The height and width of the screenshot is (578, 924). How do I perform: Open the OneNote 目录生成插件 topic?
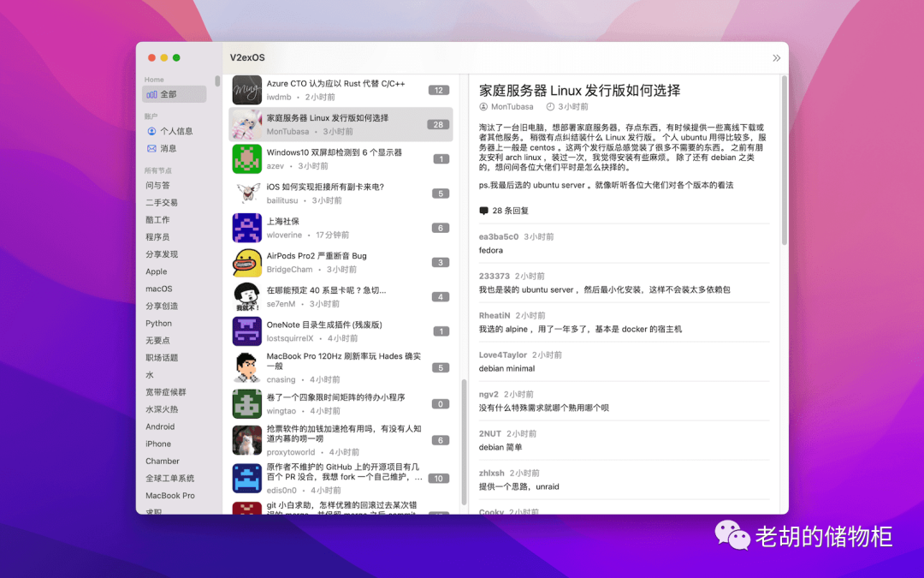point(341,331)
